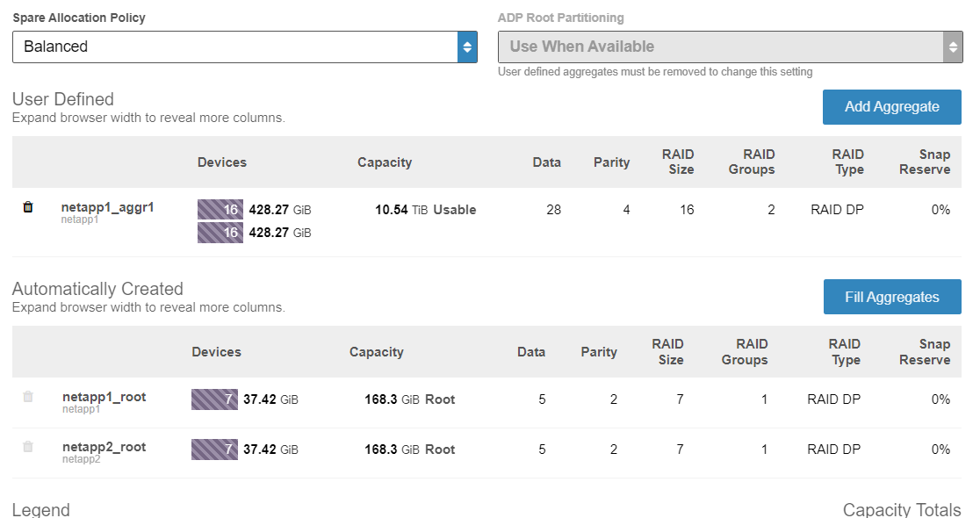Select the netapp2_root aggregate row name
The width and height of the screenshot is (980, 518).
(104, 447)
